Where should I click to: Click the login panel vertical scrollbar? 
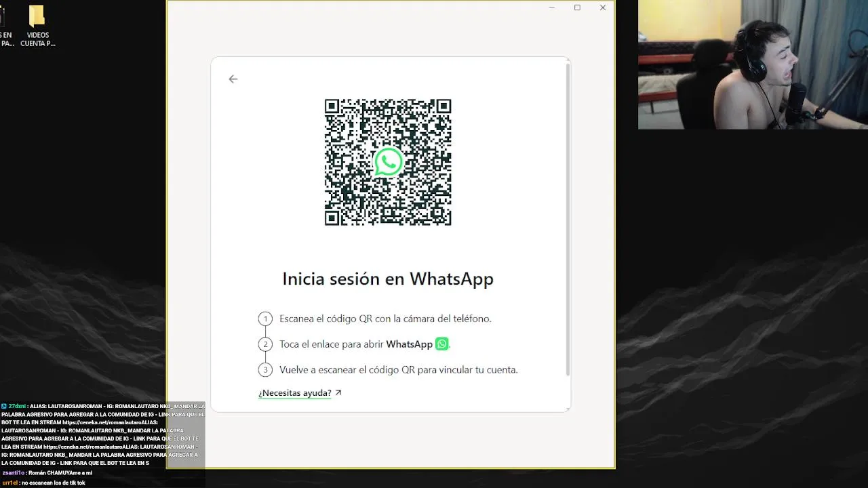tap(568, 220)
